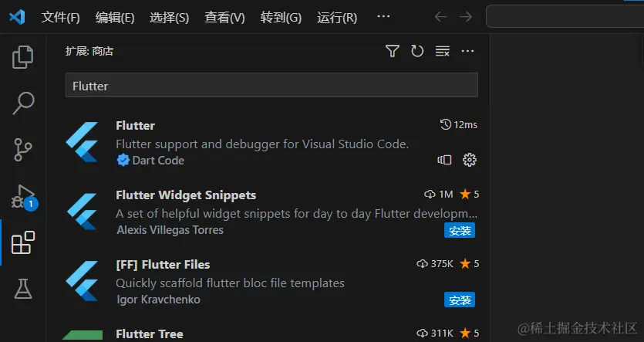Screen dimensions: 644x342
Task: Click the [FF] Flutter Files extension logo
Action: pyautogui.click(x=83, y=281)
